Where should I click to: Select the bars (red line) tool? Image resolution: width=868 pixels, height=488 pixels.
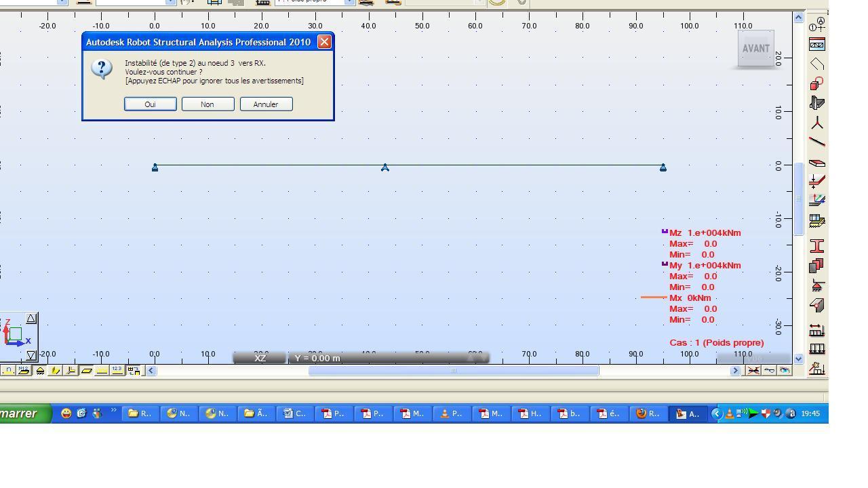click(x=817, y=142)
